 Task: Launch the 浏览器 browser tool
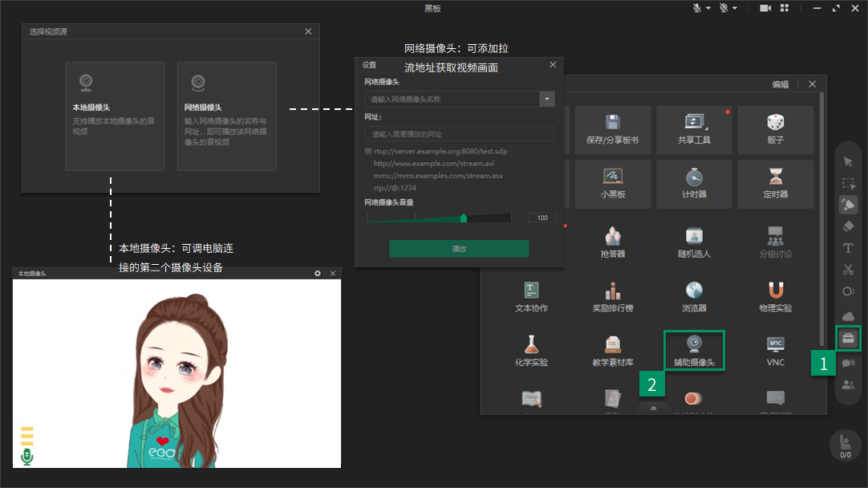(694, 297)
